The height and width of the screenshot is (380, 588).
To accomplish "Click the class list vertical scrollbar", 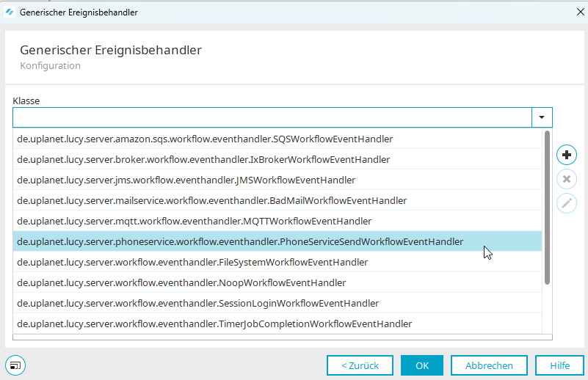I will pos(547,207).
